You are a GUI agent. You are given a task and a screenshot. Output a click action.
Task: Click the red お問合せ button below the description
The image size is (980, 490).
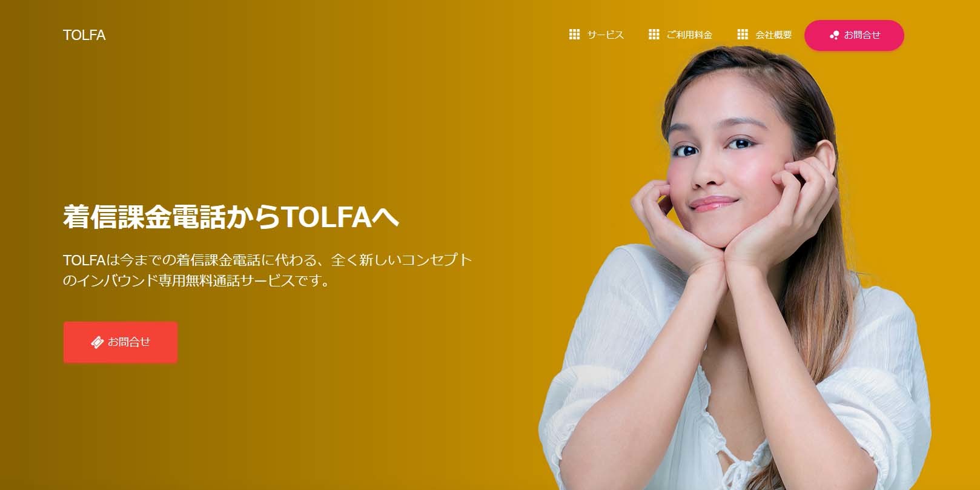coord(121,342)
